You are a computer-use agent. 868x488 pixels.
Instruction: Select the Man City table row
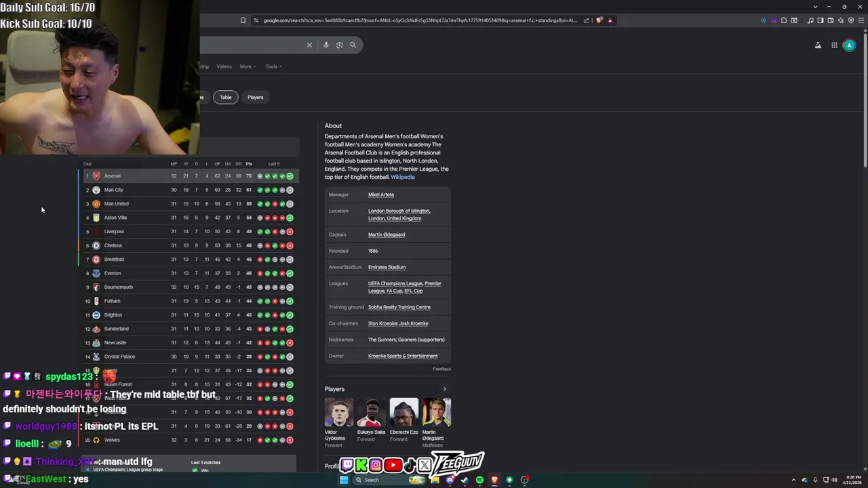pyautogui.click(x=190, y=190)
